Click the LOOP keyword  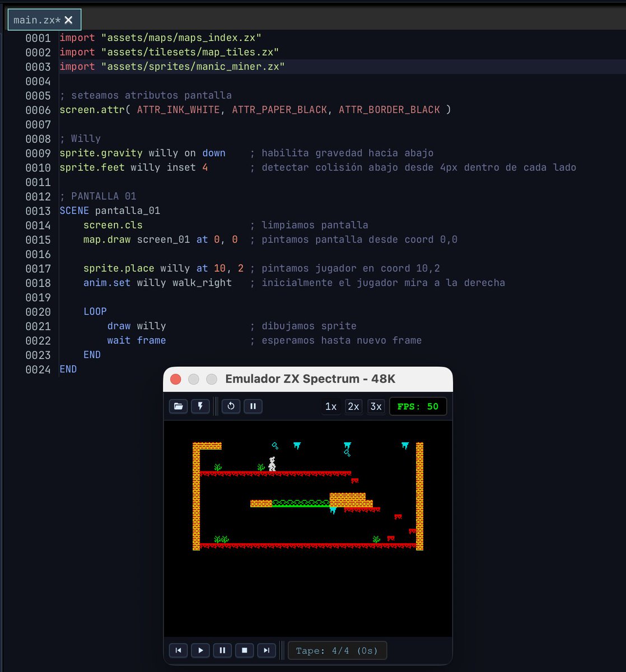95,312
